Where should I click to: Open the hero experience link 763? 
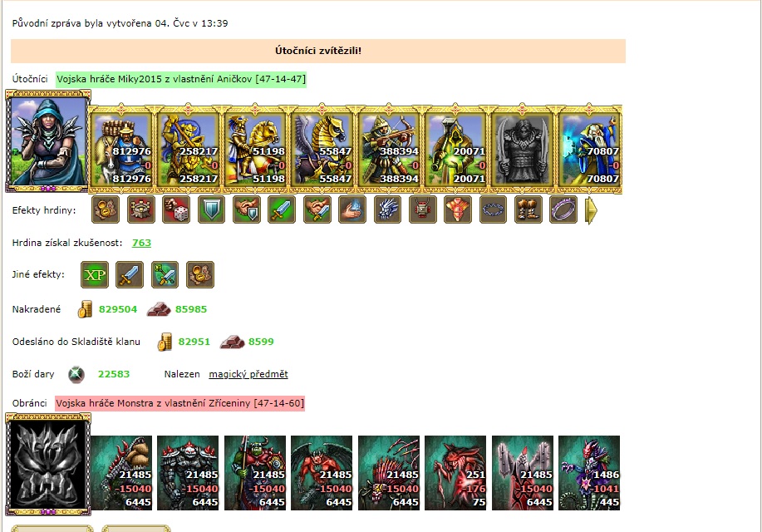(141, 243)
